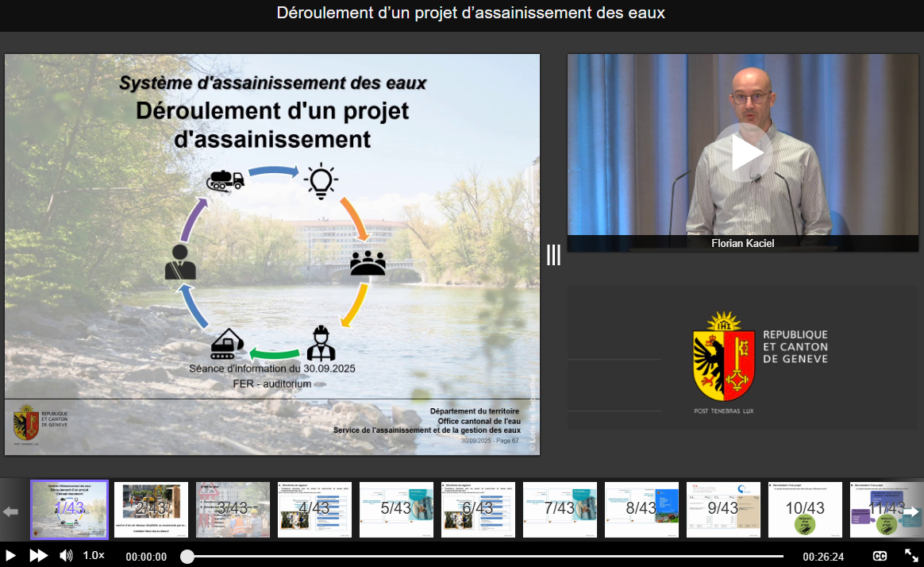Click the playback progress slider handle
Image resolution: width=924 pixels, height=567 pixels.
pos(187,557)
